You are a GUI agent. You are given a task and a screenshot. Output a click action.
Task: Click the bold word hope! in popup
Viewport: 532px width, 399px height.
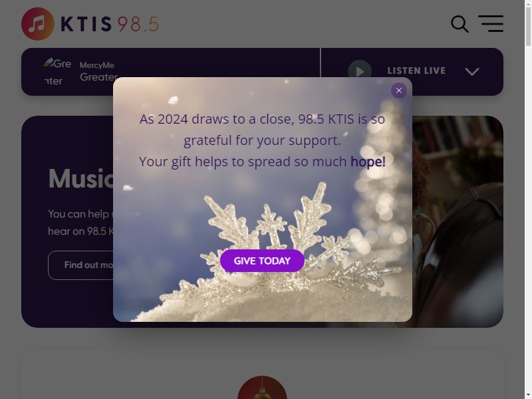(x=368, y=162)
